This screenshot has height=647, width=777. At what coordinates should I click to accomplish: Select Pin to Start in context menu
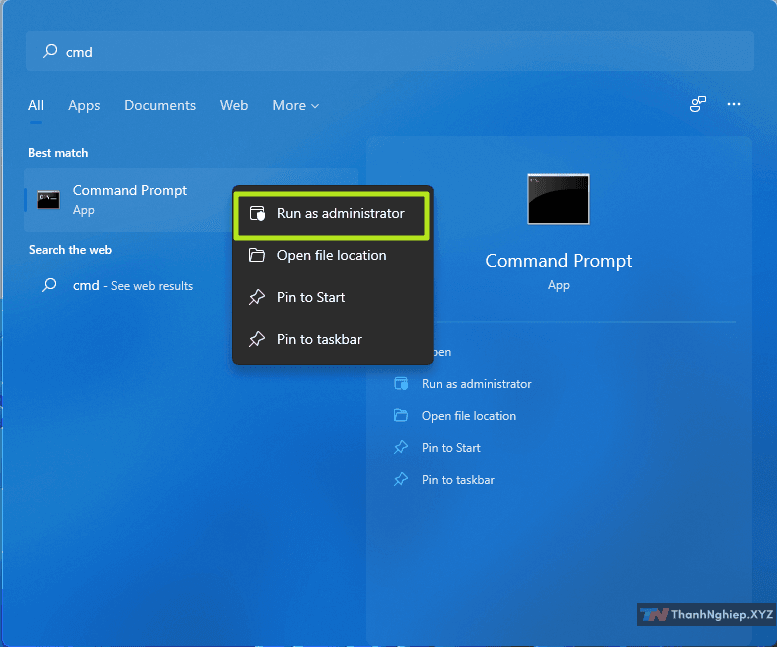(311, 298)
